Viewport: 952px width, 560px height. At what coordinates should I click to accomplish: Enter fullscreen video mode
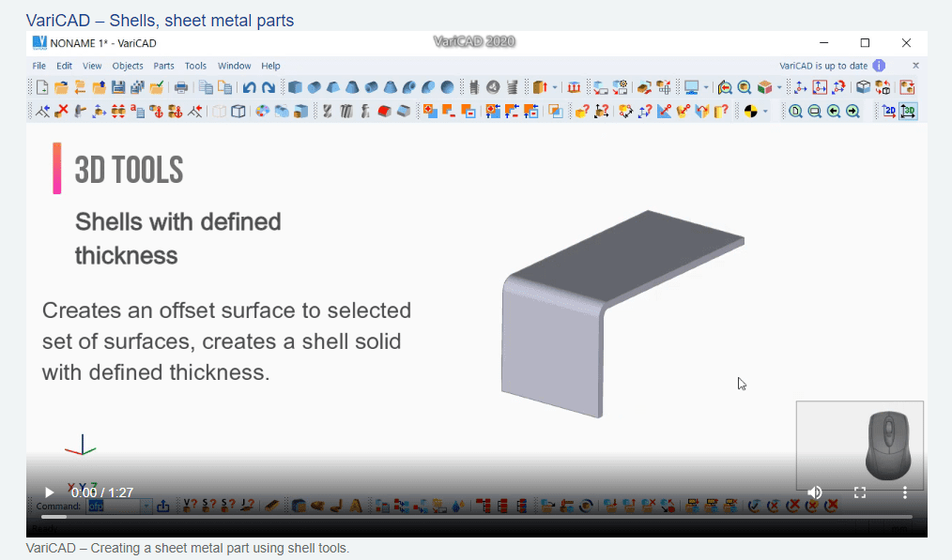pyautogui.click(x=860, y=492)
